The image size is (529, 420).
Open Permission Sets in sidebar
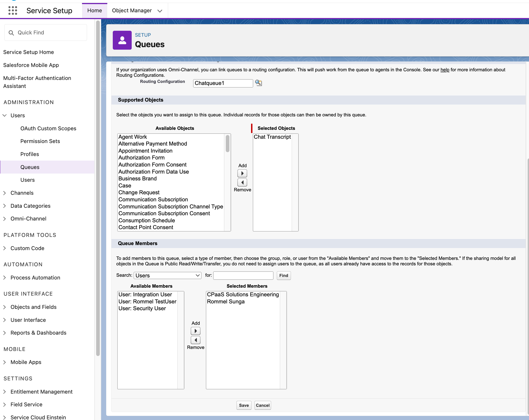[x=40, y=141]
